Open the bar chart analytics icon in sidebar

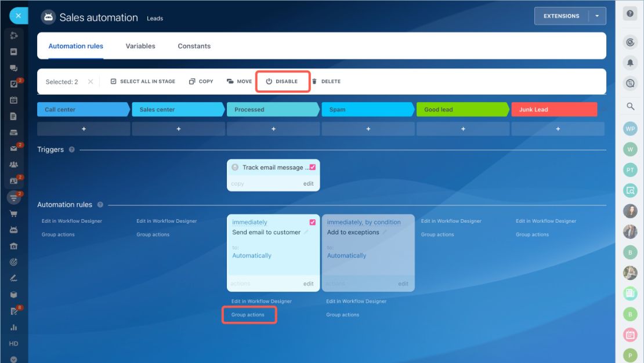click(13, 327)
